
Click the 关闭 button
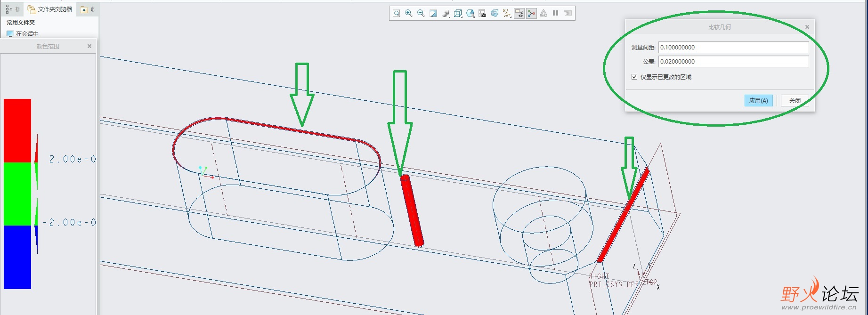[795, 100]
